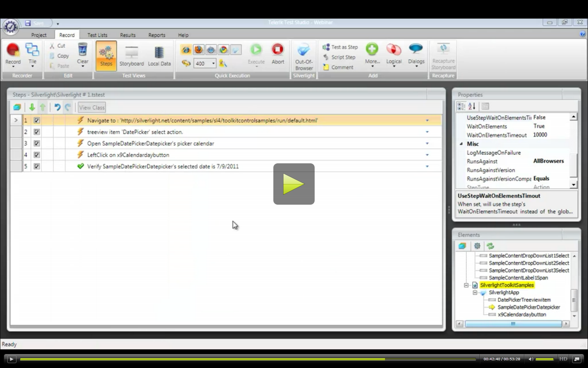Image resolution: width=588 pixels, height=368 pixels.
Task: Cut the selected step
Action: click(x=57, y=46)
